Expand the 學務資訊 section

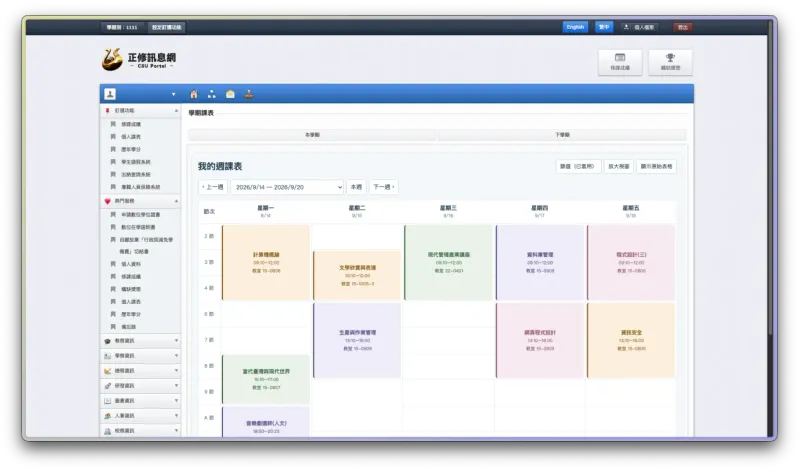pyautogui.click(x=140, y=356)
